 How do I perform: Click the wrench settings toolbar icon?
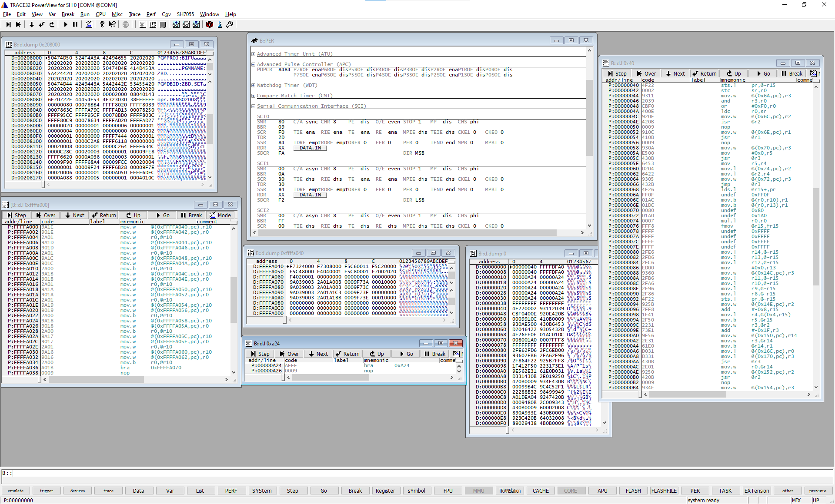point(230,25)
